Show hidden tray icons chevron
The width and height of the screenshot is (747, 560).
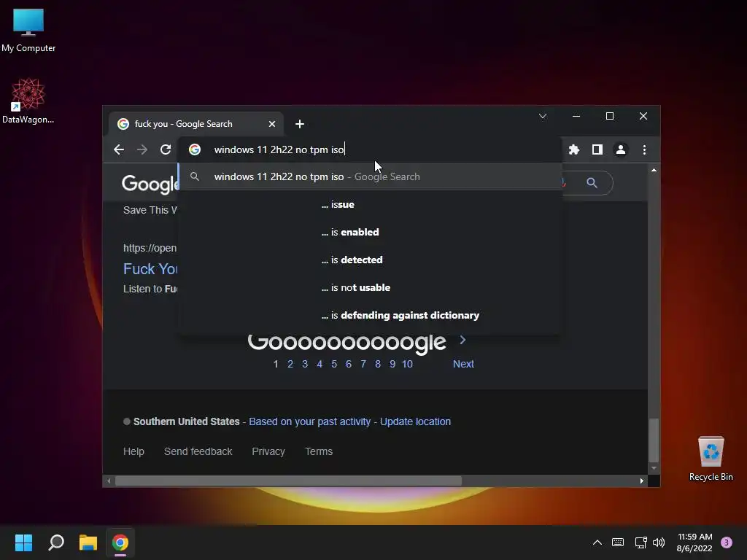click(597, 542)
